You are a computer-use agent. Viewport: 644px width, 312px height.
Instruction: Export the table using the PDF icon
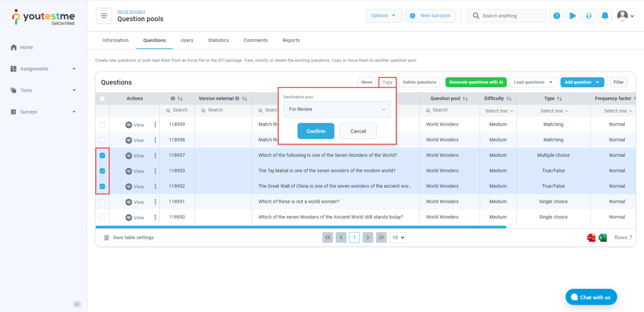pos(591,238)
